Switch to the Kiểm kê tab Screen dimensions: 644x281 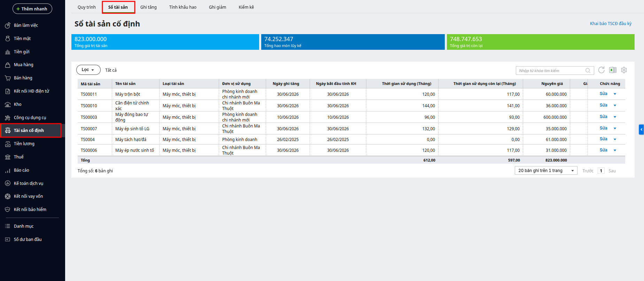coord(246,7)
